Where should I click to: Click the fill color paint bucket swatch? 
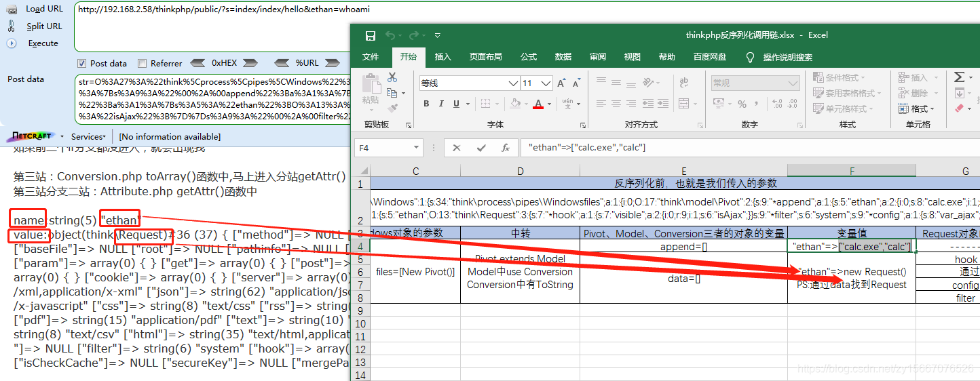(x=515, y=104)
